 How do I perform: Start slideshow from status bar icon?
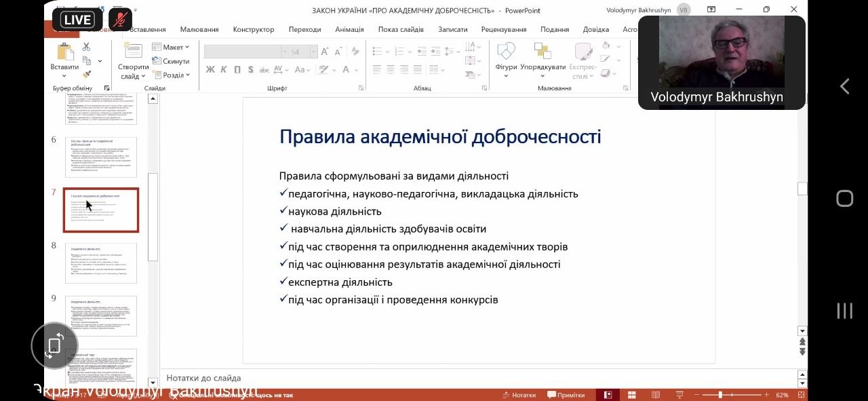(679, 395)
